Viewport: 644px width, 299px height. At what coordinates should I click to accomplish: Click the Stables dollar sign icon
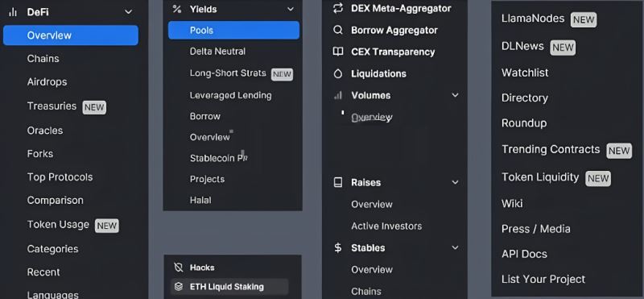[337, 247]
